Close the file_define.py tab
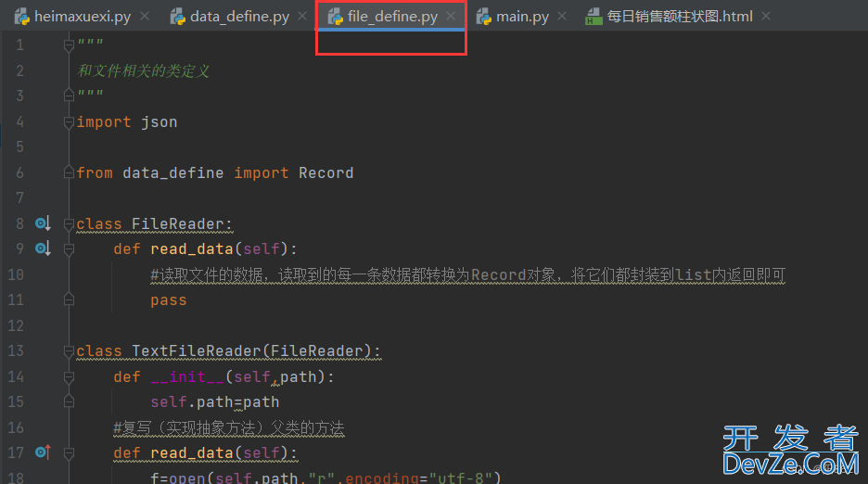This screenshot has height=484, width=868. tap(452, 16)
